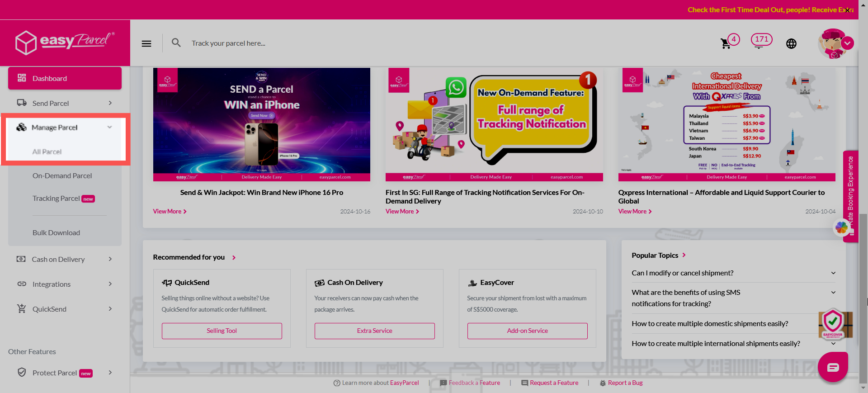
Task: Click the EasyParcel logo
Action: 65,43
